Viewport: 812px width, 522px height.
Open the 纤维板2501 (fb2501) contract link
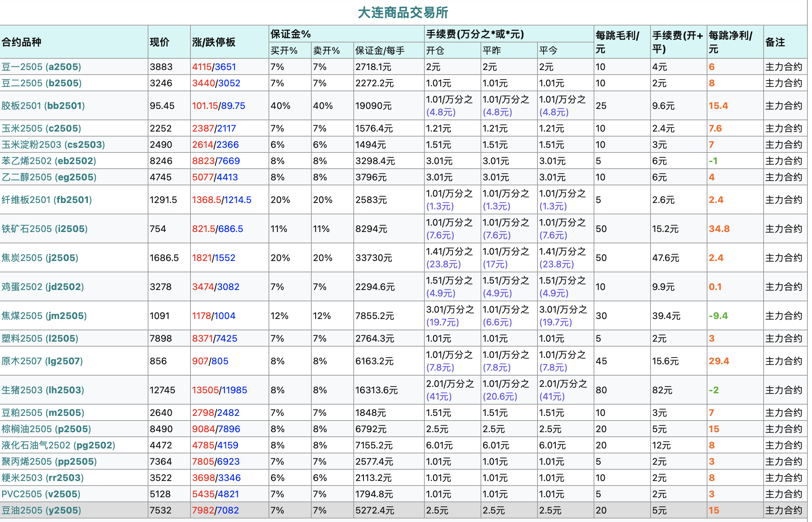(47, 200)
